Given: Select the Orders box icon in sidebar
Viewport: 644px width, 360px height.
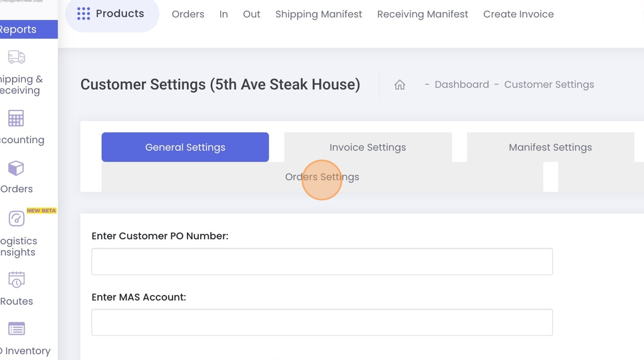Looking at the screenshot, I should [16, 168].
